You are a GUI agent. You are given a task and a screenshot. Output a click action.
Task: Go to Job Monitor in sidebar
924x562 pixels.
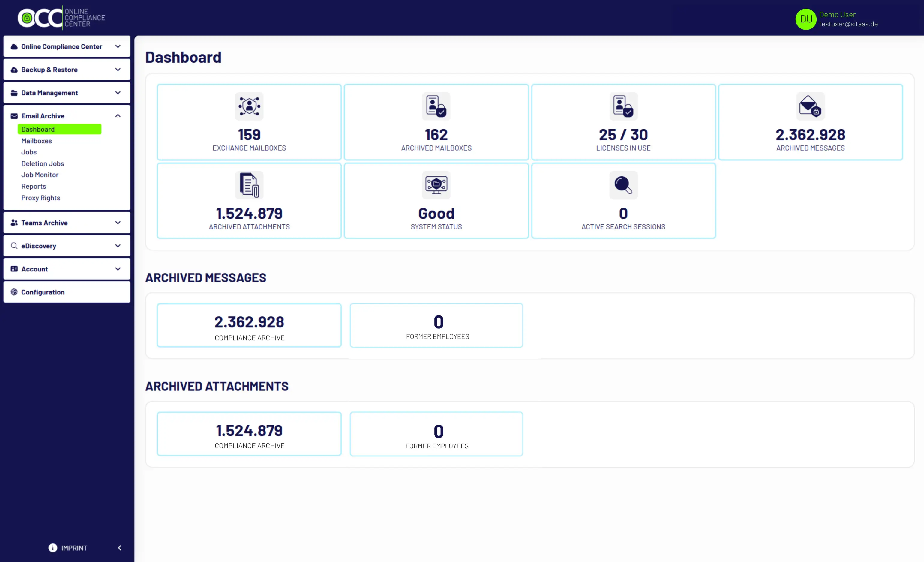[40, 175]
